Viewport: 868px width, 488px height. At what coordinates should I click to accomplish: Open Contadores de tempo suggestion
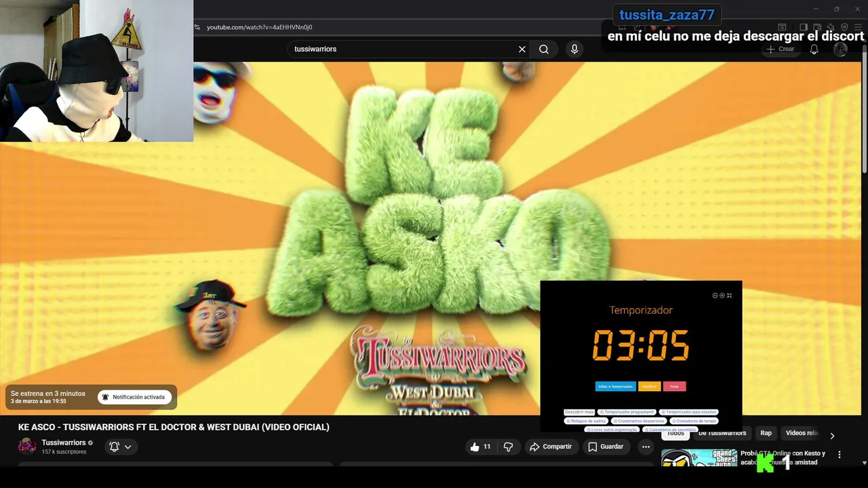click(694, 421)
